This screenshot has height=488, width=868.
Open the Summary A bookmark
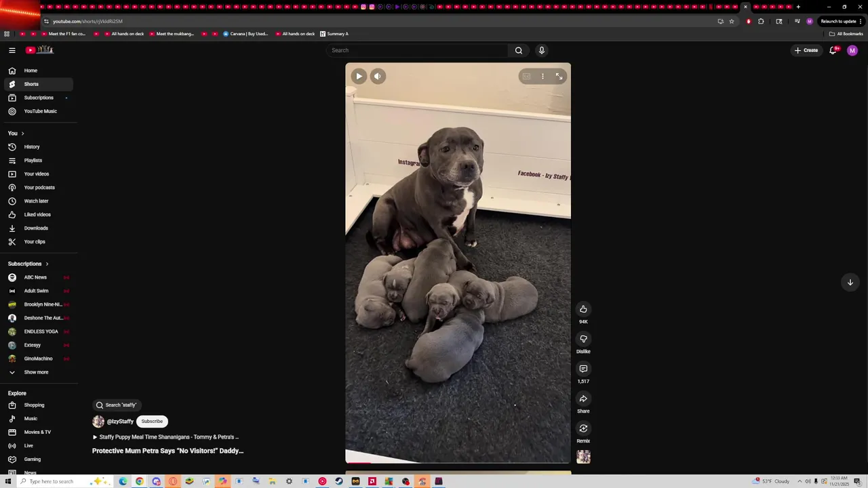(334, 34)
